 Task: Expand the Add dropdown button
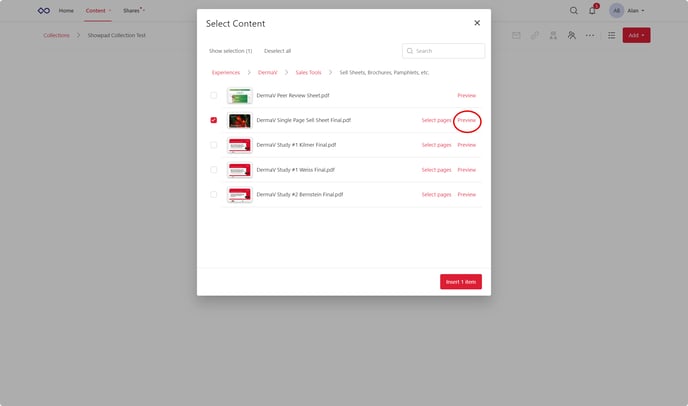[x=636, y=35]
